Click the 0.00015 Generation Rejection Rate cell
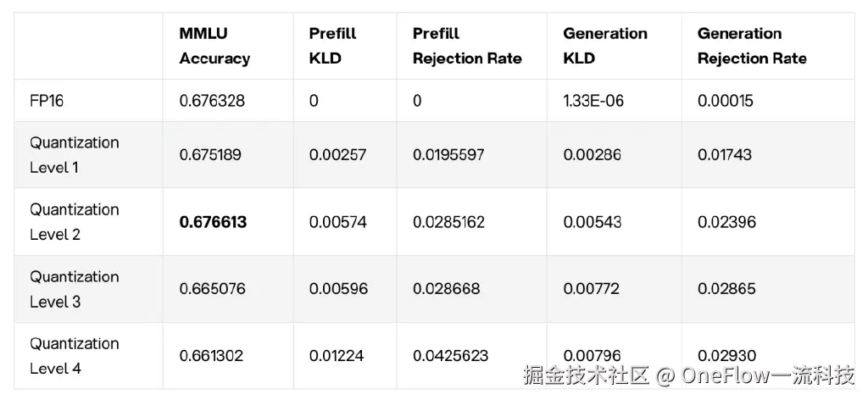This screenshot has width=868, height=400. click(725, 101)
